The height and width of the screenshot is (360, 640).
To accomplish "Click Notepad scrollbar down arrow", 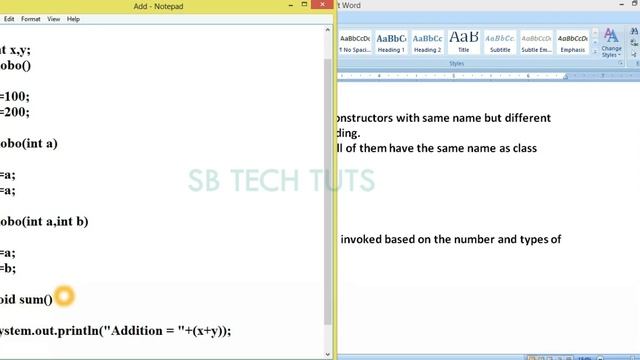I will (x=327, y=354).
